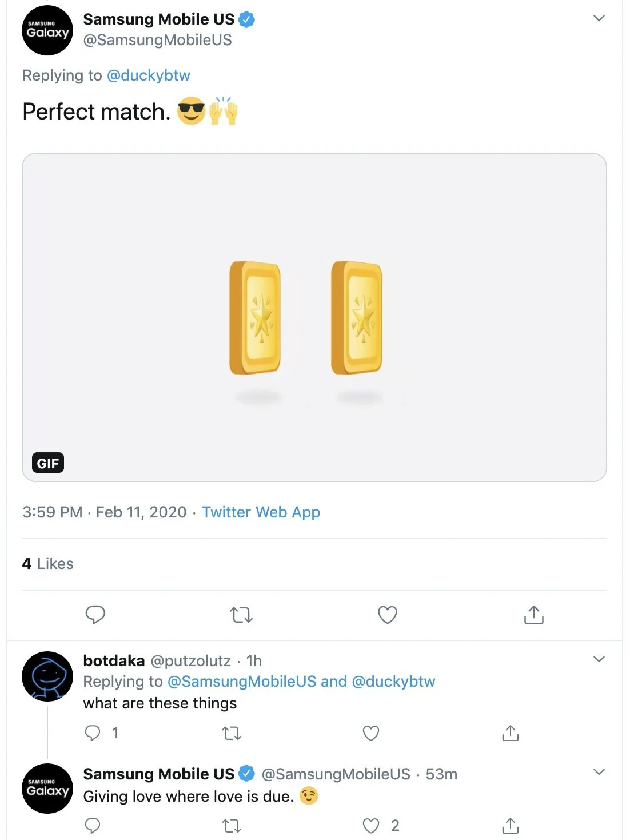The height and width of the screenshot is (840, 630).
Task: Share the main Samsung tweet
Action: (533, 615)
